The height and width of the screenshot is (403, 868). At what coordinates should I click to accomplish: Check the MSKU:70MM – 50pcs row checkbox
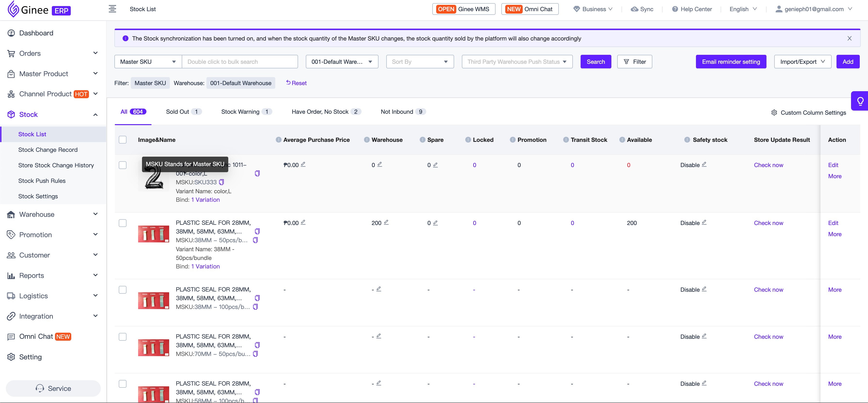pyautogui.click(x=123, y=337)
